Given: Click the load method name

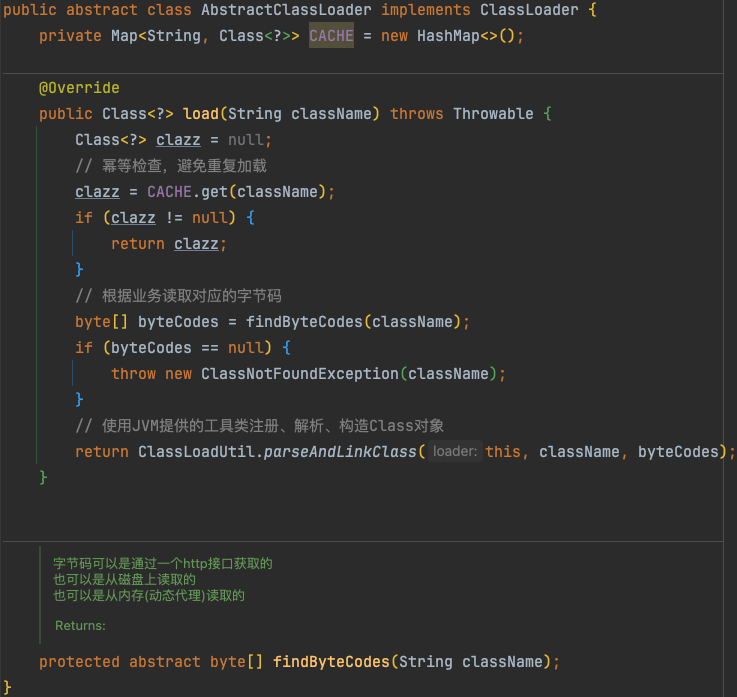Looking at the screenshot, I should tap(201, 114).
